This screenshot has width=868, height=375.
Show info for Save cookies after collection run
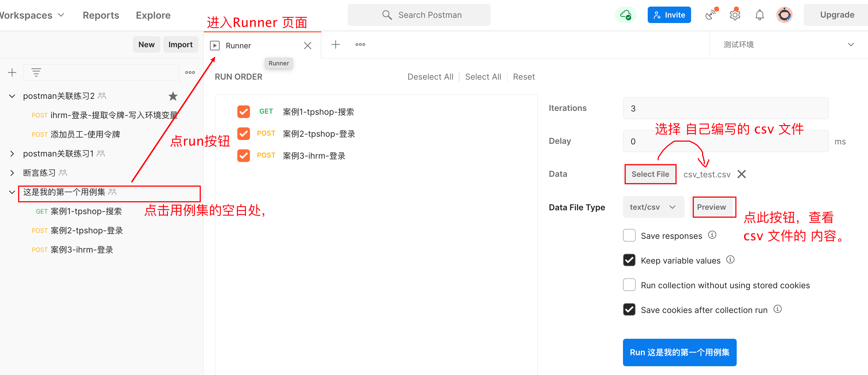point(777,309)
